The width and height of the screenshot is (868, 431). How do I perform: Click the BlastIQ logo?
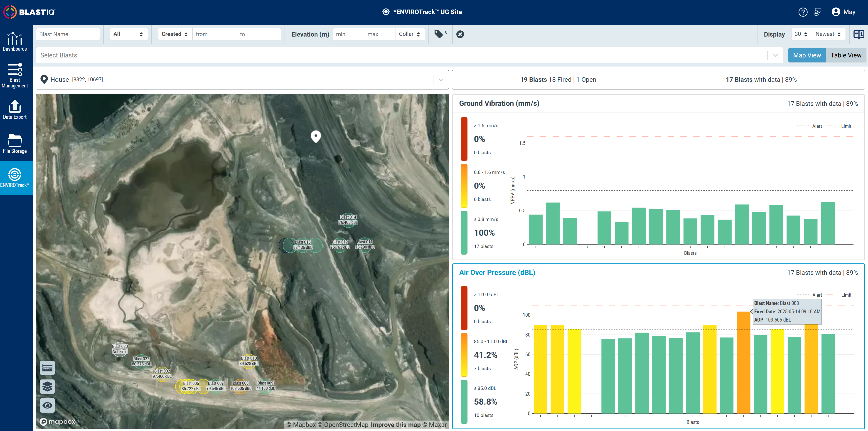(x=30, y=12)
